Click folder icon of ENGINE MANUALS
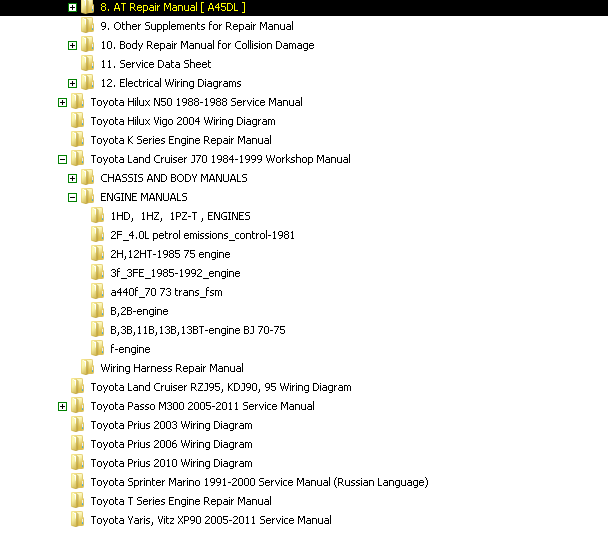608x557 pixels. tap(88, 197)
